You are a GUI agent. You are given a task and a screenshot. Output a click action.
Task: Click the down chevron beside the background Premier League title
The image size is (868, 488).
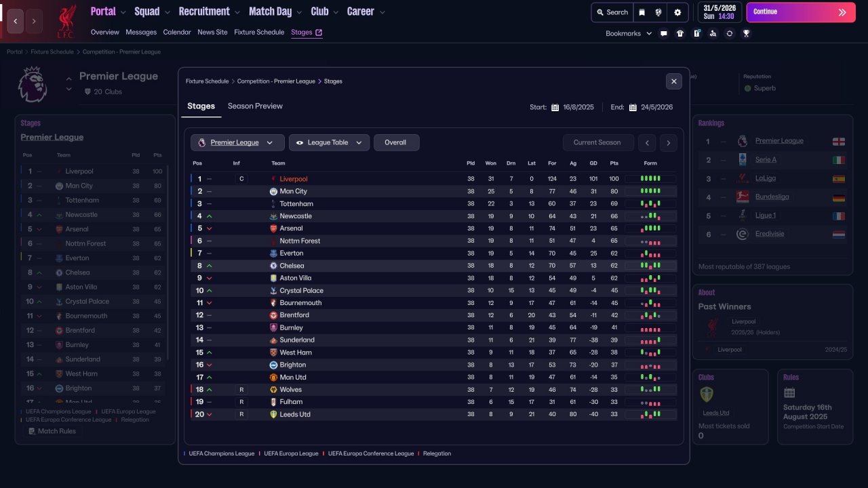(69, 89)
